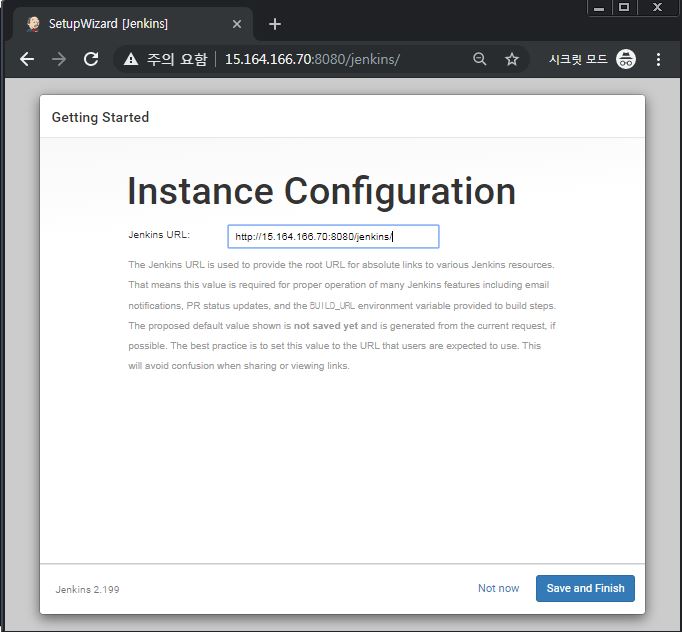Click the bold 'not saved yet' text
Image resolution: width=682 pixels, height=632 pixels.
click(x=326, y=326)
